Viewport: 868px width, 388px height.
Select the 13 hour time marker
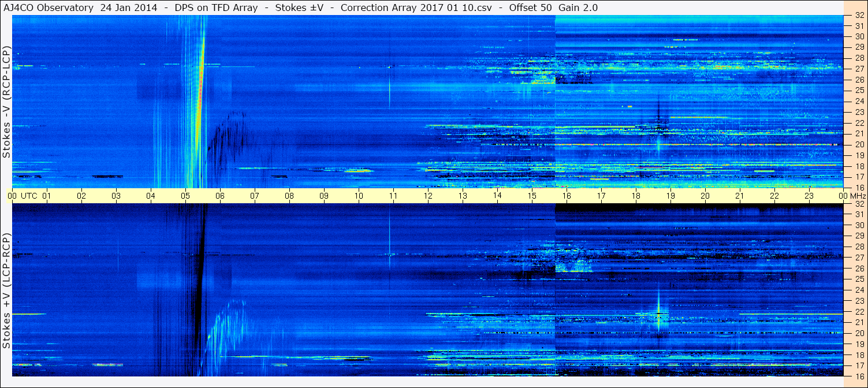point(463,196)
